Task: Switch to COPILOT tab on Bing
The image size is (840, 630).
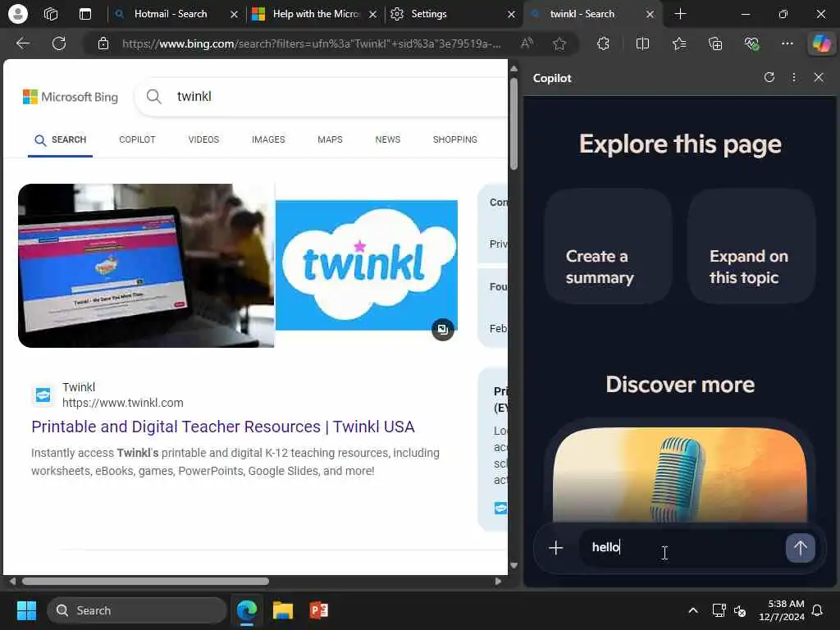Action: pos(137,139)
